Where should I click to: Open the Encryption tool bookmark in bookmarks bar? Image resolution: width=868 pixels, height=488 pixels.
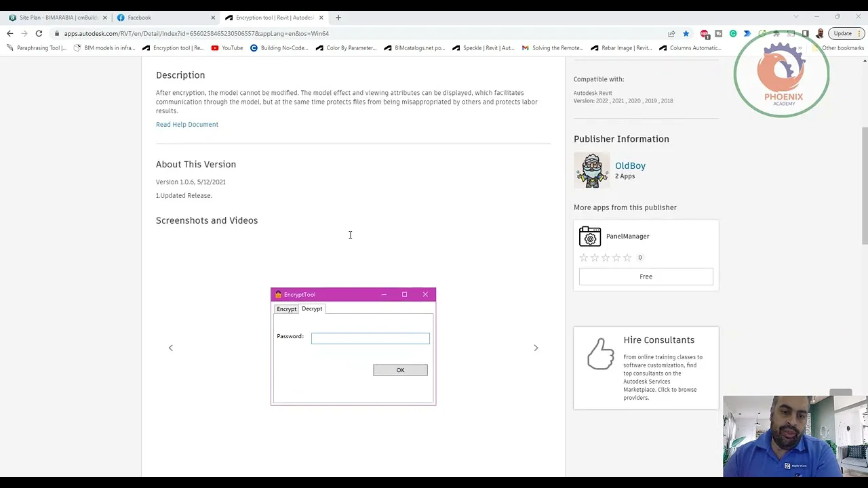(x=173, y=48)
